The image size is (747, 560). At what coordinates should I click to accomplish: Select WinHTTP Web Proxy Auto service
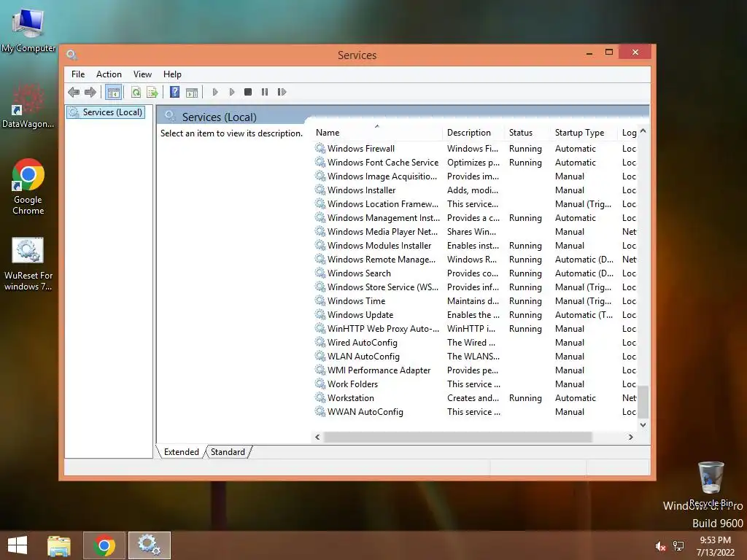point(475,329)
